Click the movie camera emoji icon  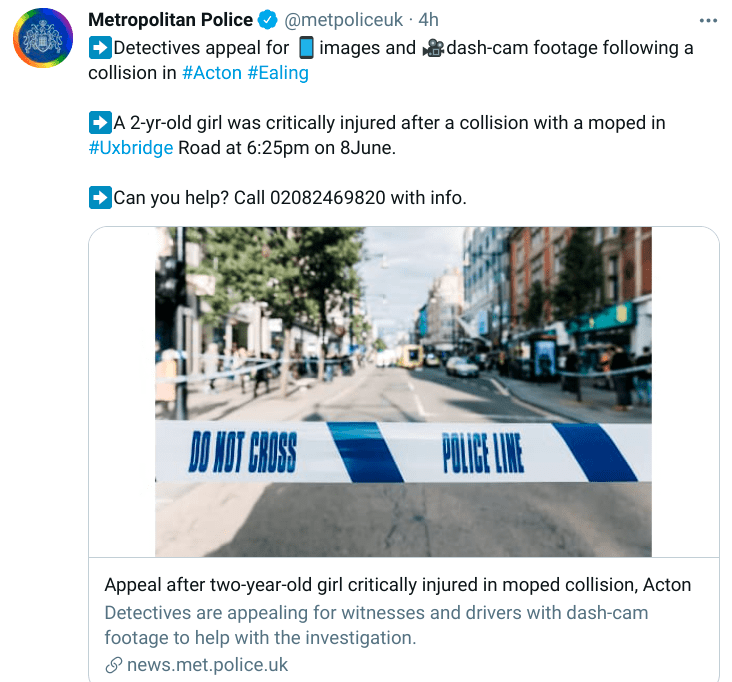(434, 48)
